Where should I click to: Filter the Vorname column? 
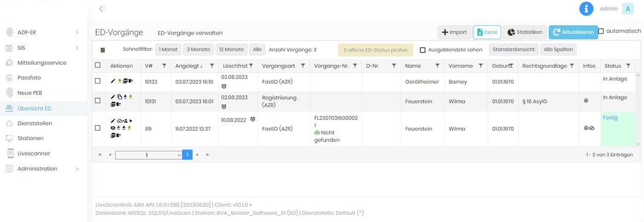(x=481, y=65)
